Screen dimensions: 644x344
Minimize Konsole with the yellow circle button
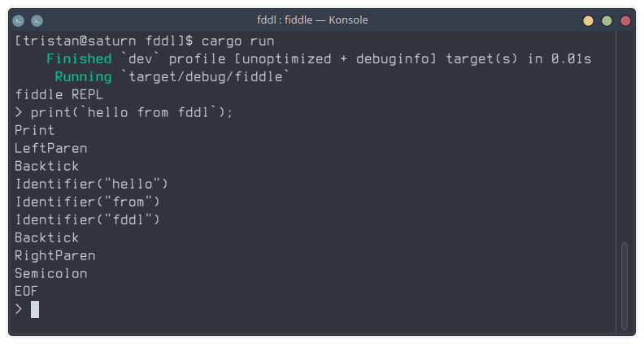(588, 20)
